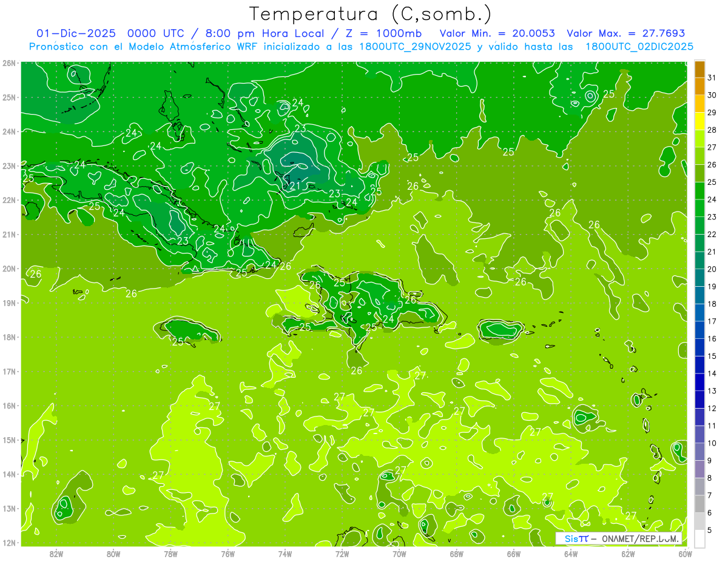This screenshot has width=728, height=562.
Task: Click the 22N latitude axis label
Action: tap(8, 200)
